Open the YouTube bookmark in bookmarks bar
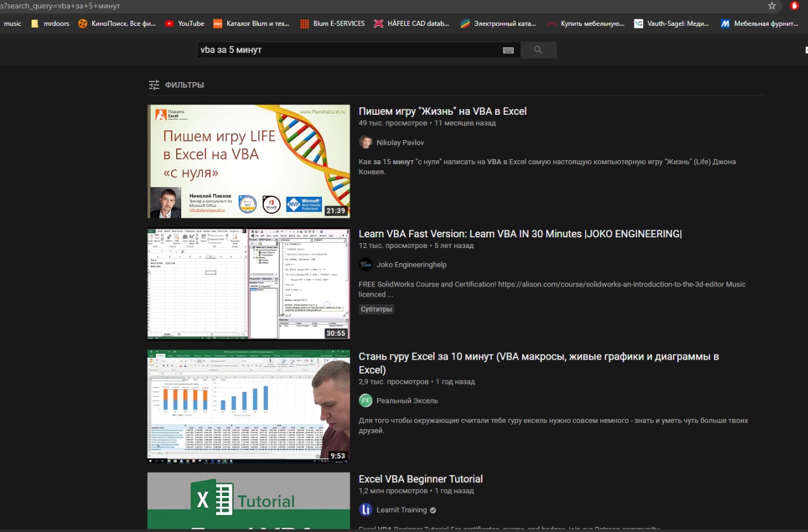Image resolution: width=808 pixels, height=532 pixels. coord(184,23)
